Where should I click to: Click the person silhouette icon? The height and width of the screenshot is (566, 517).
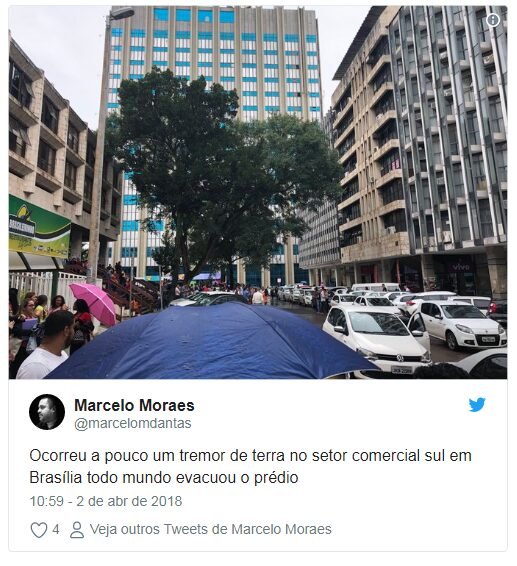point(77,530)
